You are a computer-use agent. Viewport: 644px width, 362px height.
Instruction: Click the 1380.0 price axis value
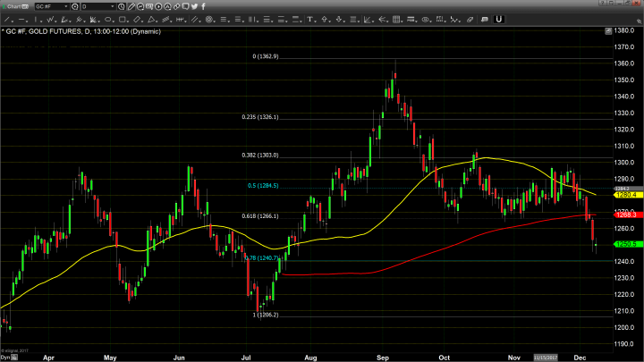click(x=624, y=30)
